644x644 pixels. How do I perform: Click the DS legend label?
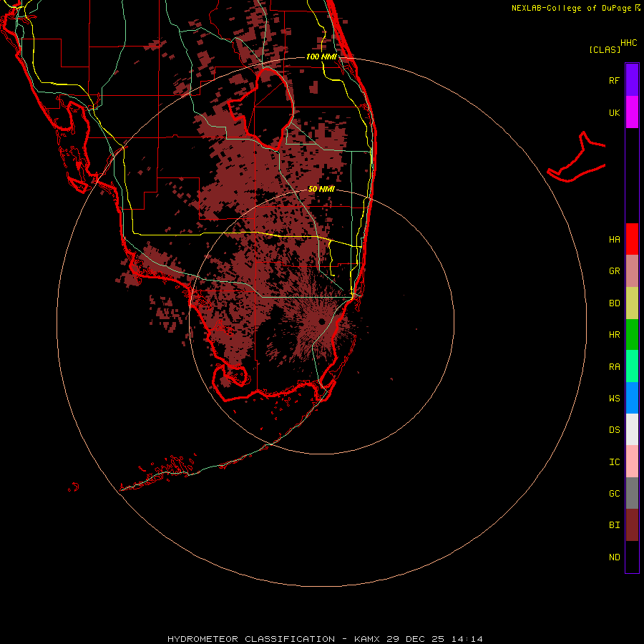tap(614, 430)
